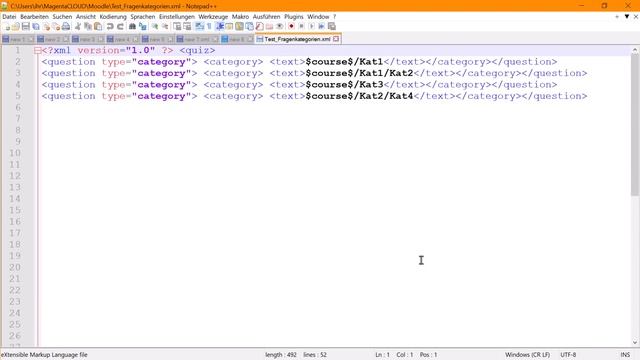Click text $course$/Kat3 on line 4
Screen dimensions: 640x360
[x=344, y=85]
